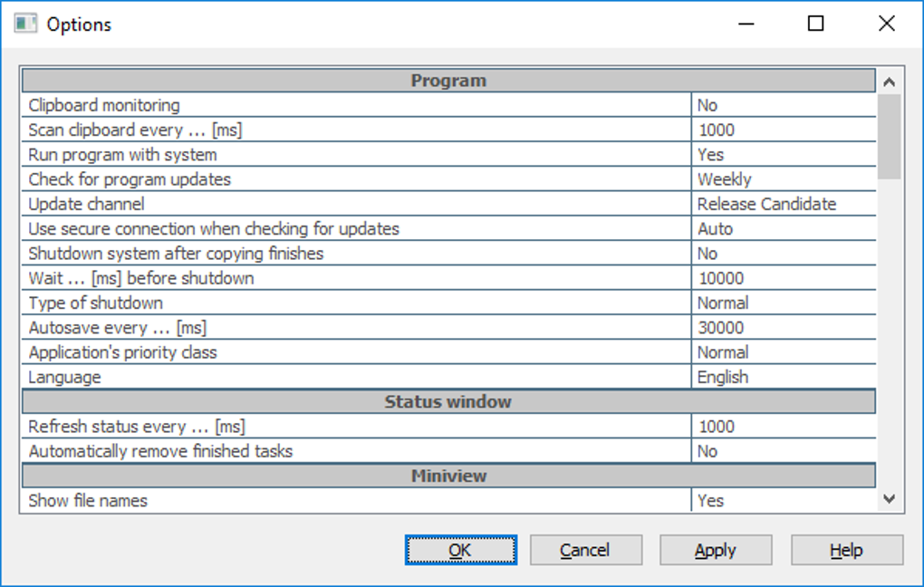Image resolution: width=924 pixels, height=587 pixels.
Task: Click the Status window section header
Action: pos(448,401)
